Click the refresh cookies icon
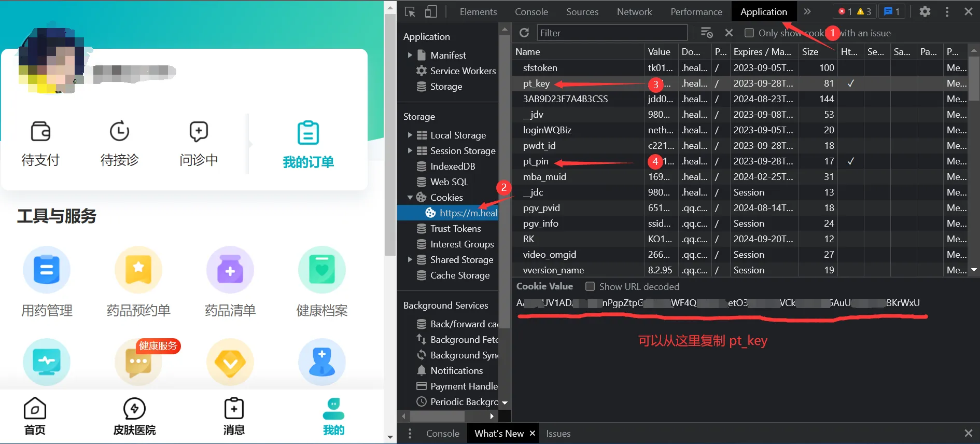 tap(524, 33)
